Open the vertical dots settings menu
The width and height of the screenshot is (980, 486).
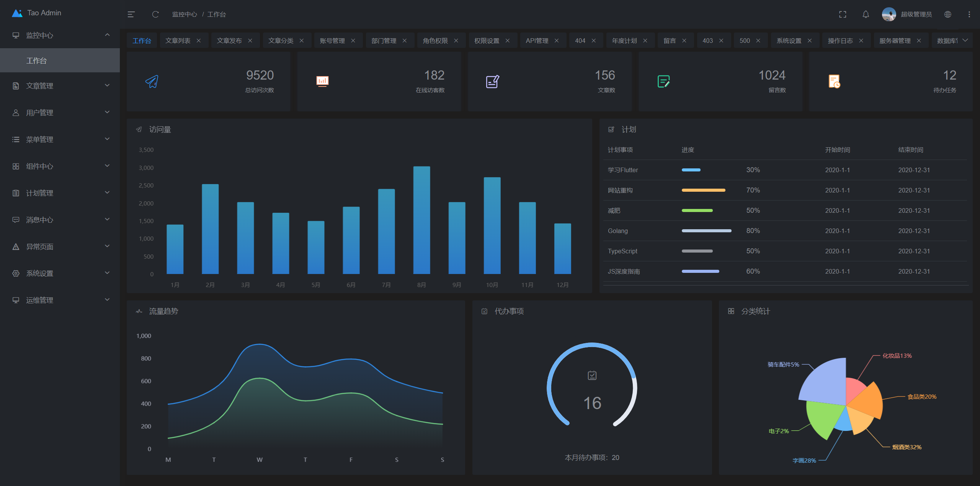[x=969, y=15]
